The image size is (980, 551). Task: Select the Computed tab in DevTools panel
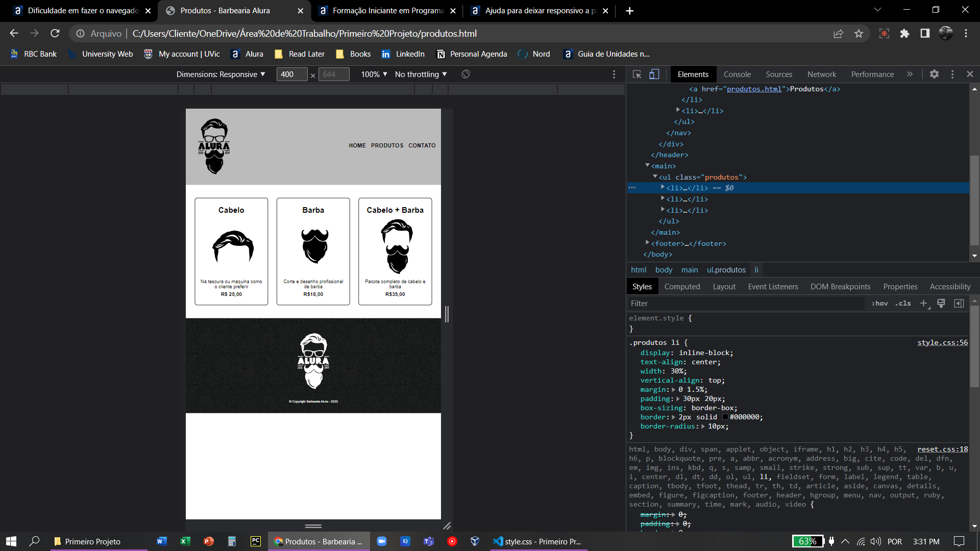(x=682, y=286)
